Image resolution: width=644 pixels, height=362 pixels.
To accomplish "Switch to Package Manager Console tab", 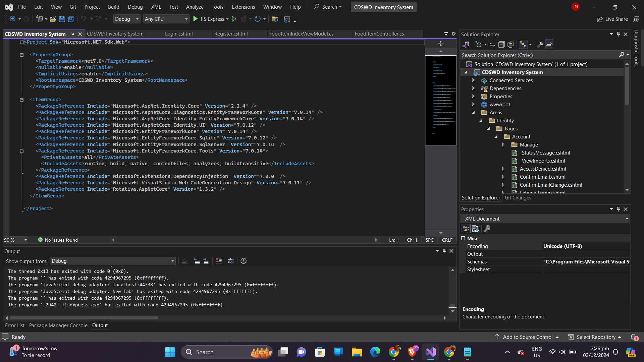I will pos(58,325).
